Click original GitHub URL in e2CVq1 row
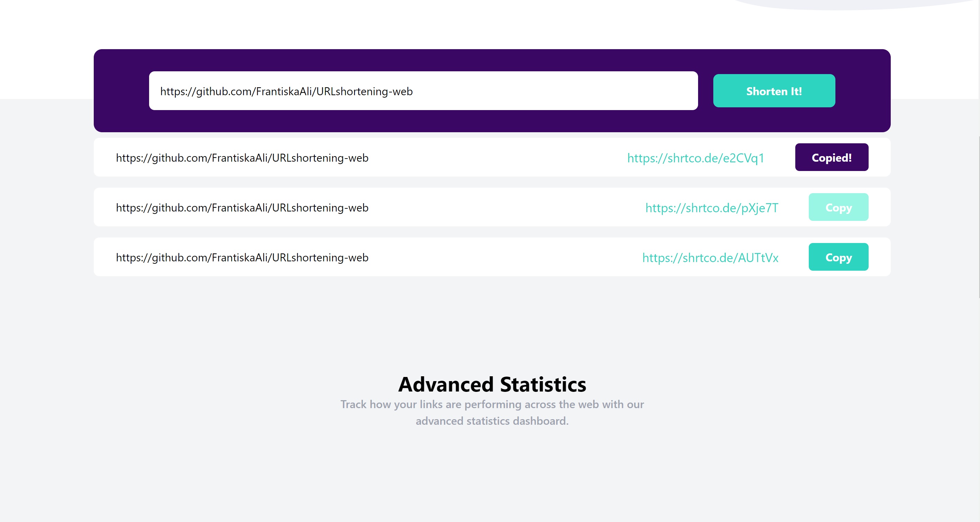 (242, 158)
